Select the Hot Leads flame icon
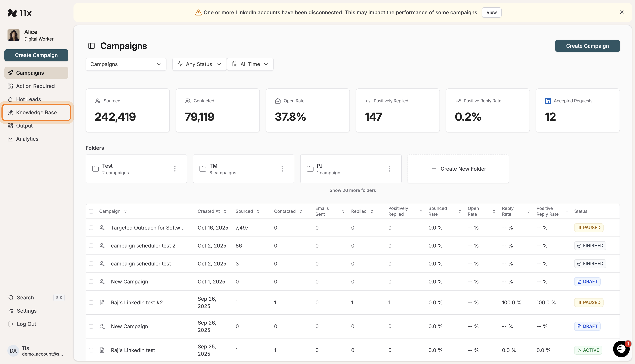Screen dimensions: 635x364 pos(10,99)
